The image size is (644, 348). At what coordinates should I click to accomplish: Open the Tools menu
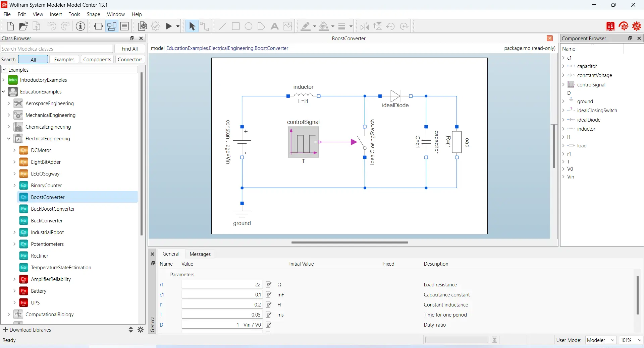click(x=74, y=14)
